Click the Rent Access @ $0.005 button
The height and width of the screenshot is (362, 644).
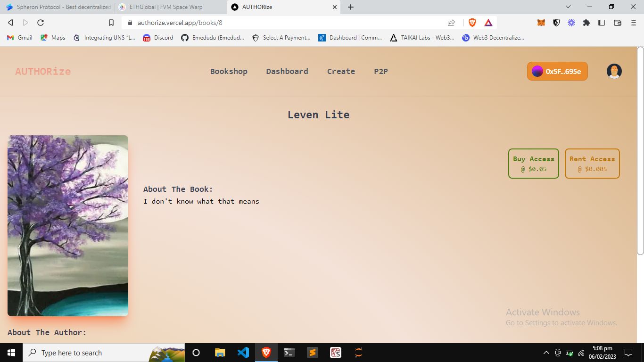(x=592, y=164)
